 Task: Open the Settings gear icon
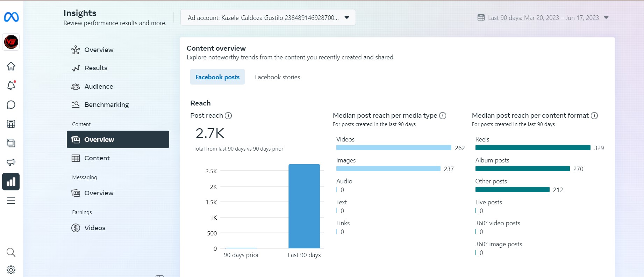click(x=11, y=270)
